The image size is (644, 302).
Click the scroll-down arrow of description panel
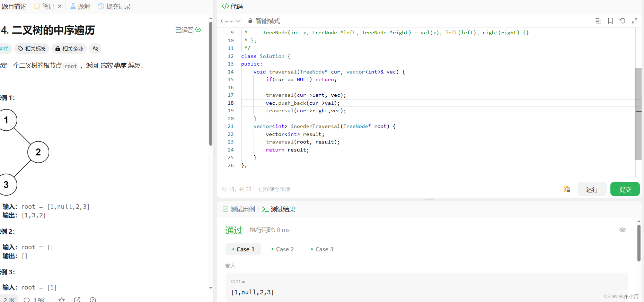211,288
